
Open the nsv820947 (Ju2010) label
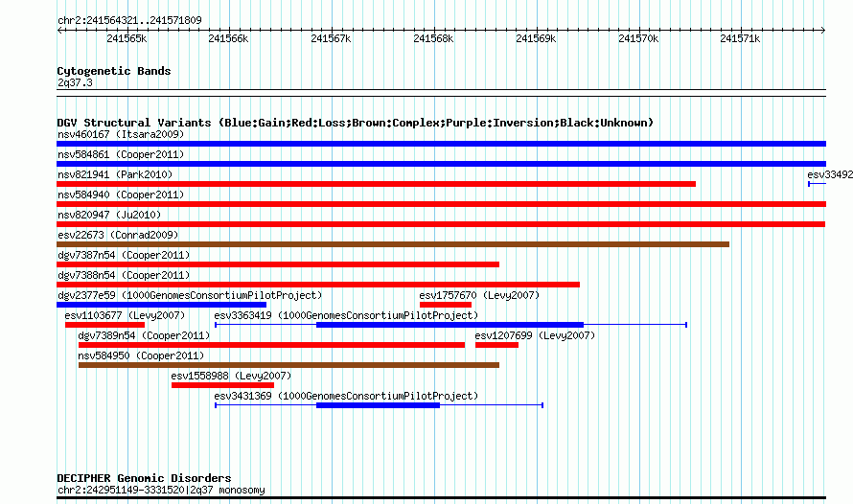tap(109, 215)
